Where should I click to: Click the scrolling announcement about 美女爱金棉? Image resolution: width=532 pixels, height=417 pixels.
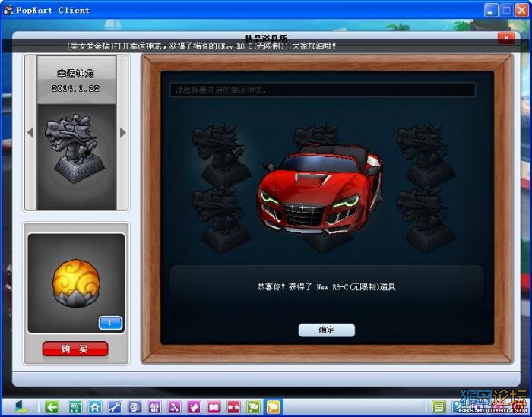tap(201, 46)
